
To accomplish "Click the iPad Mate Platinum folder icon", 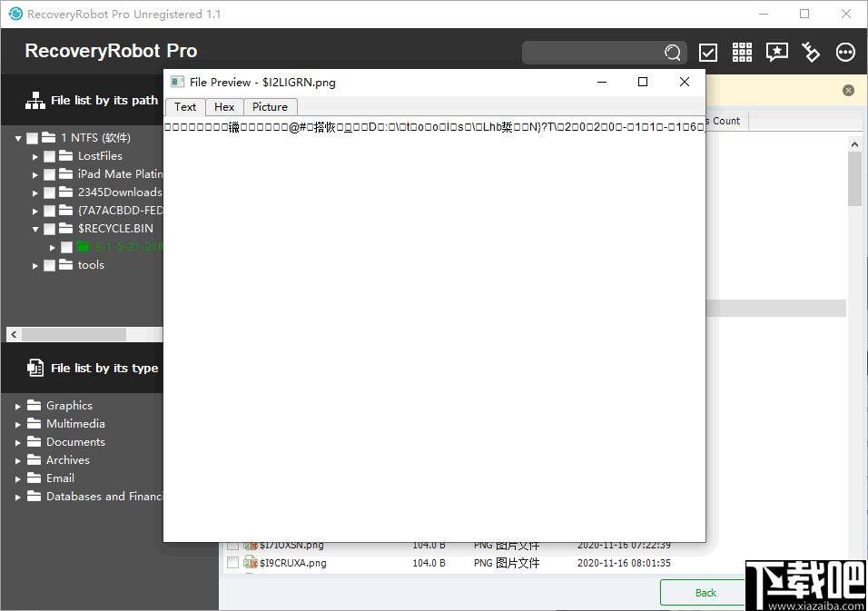I will click(x=66, y=173).
